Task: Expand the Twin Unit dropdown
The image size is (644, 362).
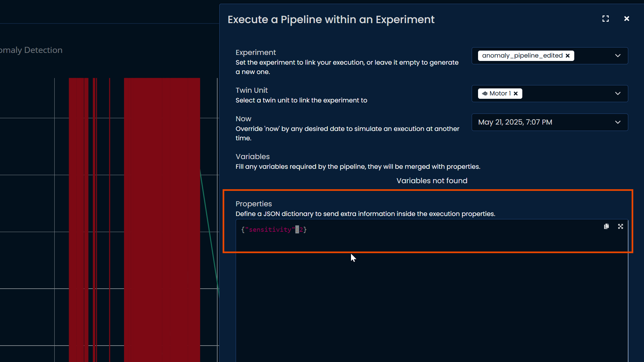Action: click(618, 93)
